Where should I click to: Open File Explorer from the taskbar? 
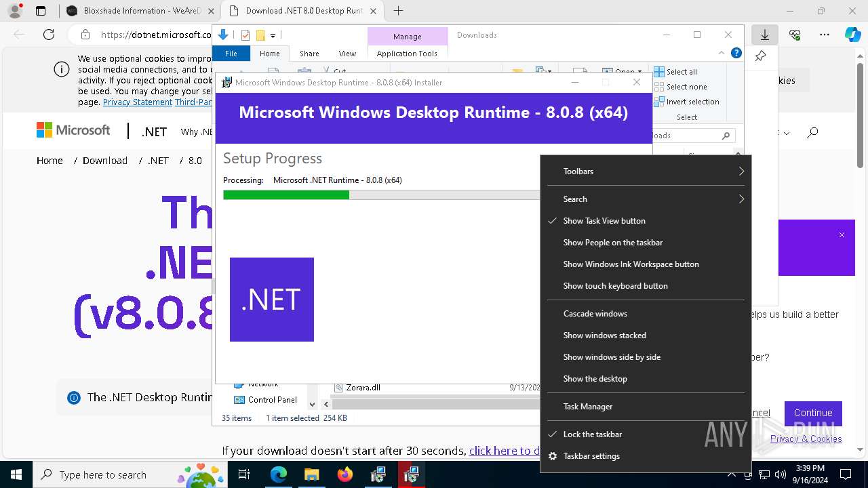(x=311, y=474)
